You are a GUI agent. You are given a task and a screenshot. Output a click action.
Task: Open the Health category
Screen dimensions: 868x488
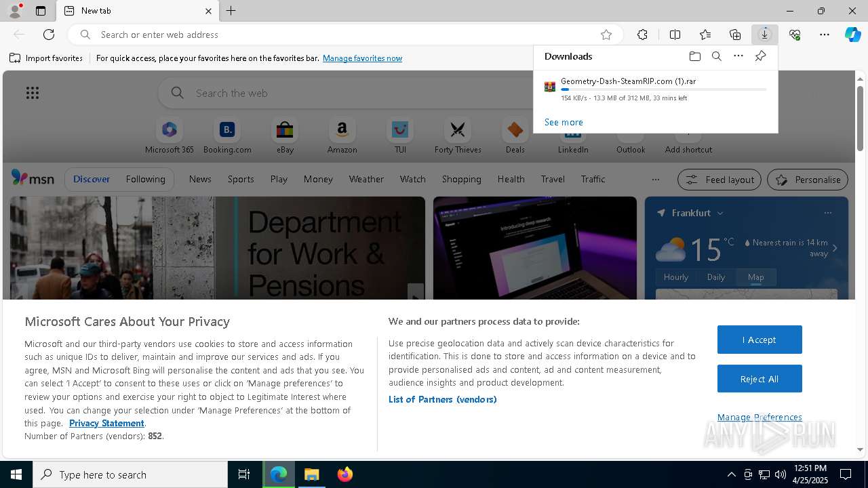[x=511, y=179]
